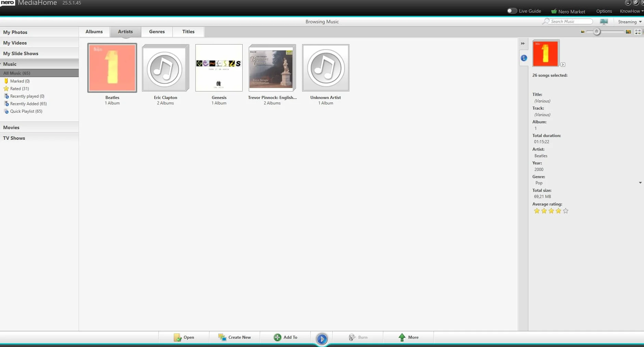The width and height of the screenshot is (644, 347).
Task: Open the Movies section
Action: tap(39, 127)
